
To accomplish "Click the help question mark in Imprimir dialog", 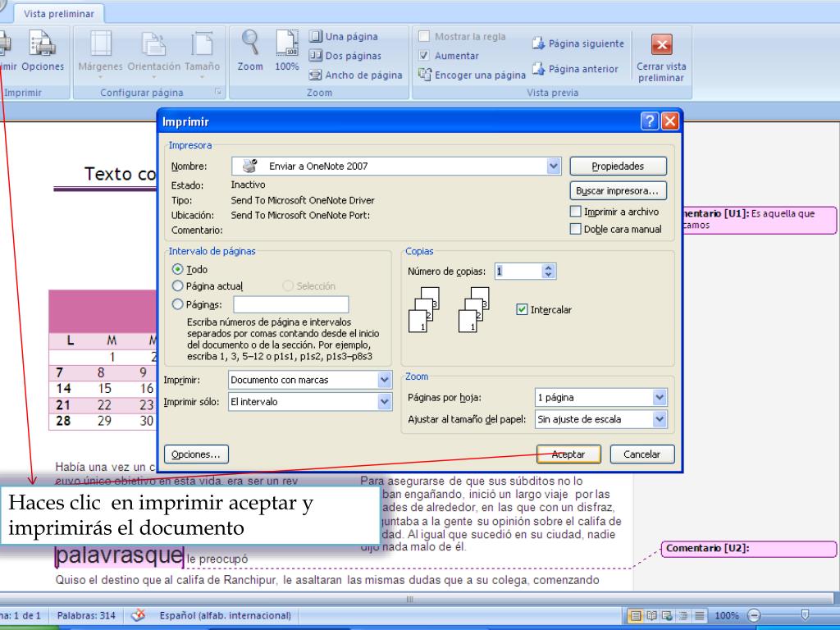I will pos(650,121).
